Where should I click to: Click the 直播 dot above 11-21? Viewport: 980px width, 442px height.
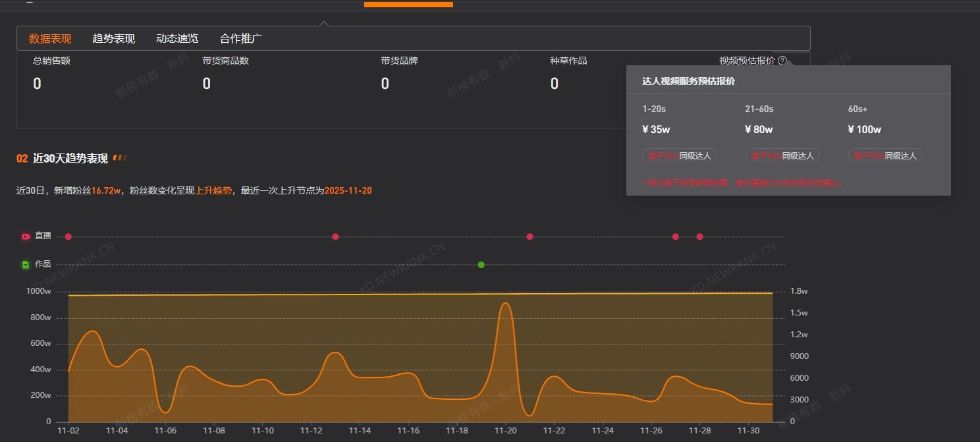pos(530,236)
